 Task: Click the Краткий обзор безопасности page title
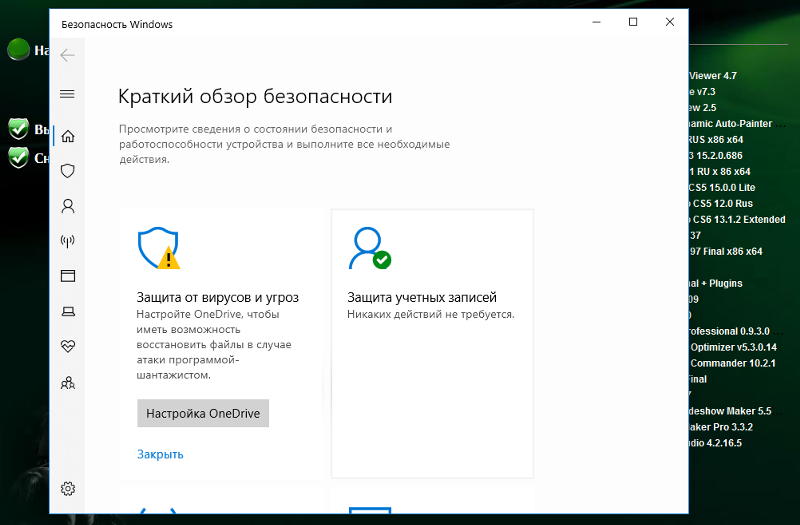255,96
